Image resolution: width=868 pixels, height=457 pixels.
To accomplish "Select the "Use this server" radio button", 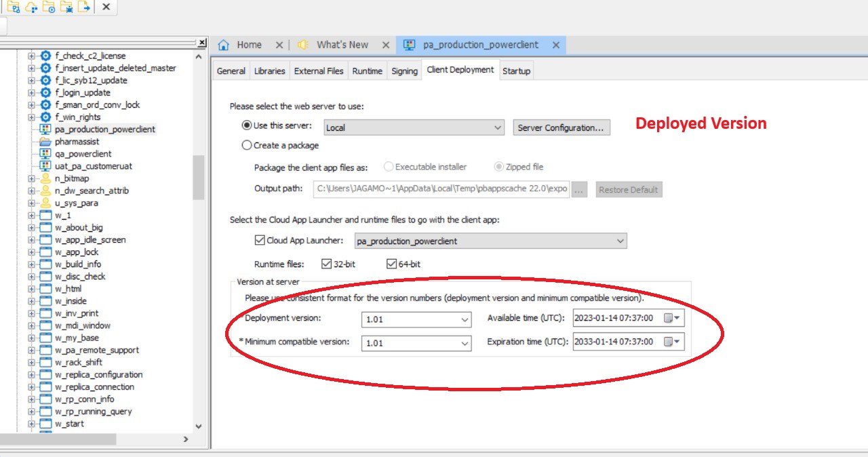I will 248,126.
